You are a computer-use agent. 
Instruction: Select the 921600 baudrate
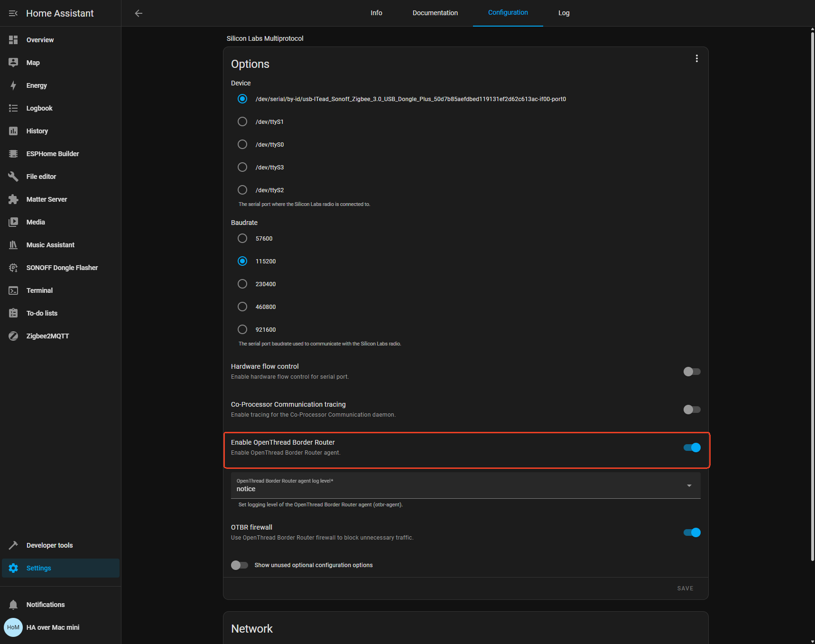242,329
